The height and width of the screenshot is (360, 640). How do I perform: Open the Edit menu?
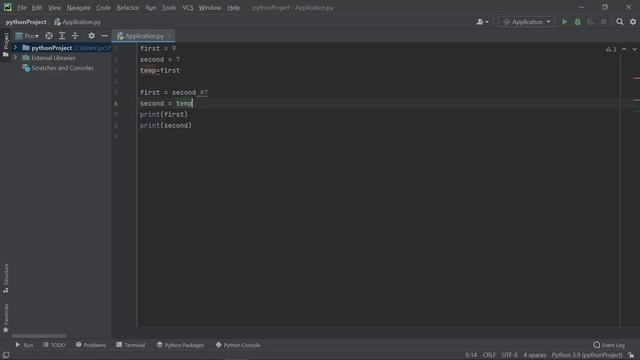37,8
